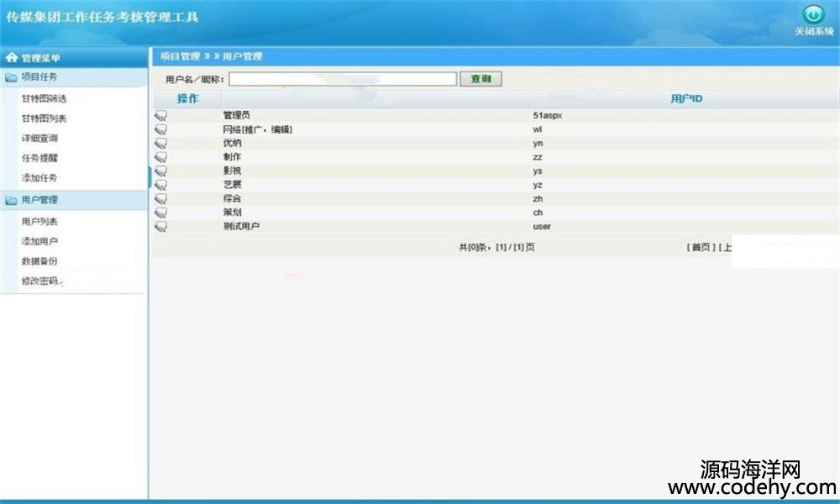Click the sidebar collapse handle on the divider
This screenshot has width=840, height=504.
[150, 177]
